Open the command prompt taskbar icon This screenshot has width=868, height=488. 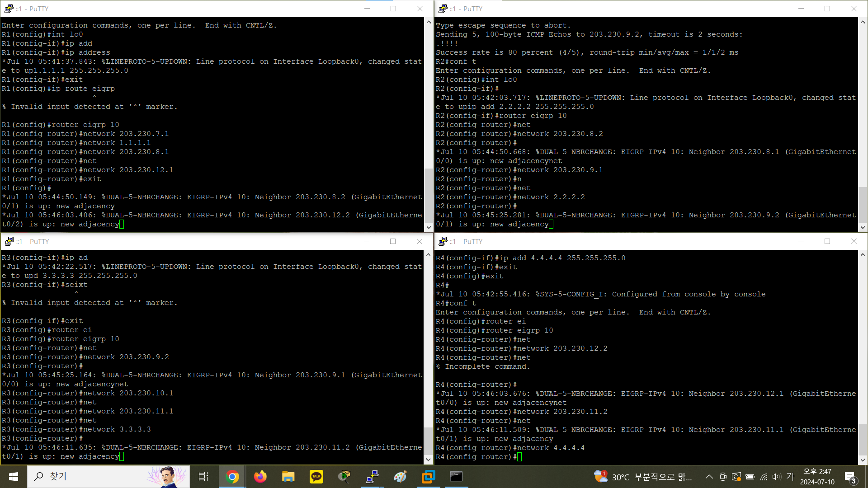click(456, 477)
